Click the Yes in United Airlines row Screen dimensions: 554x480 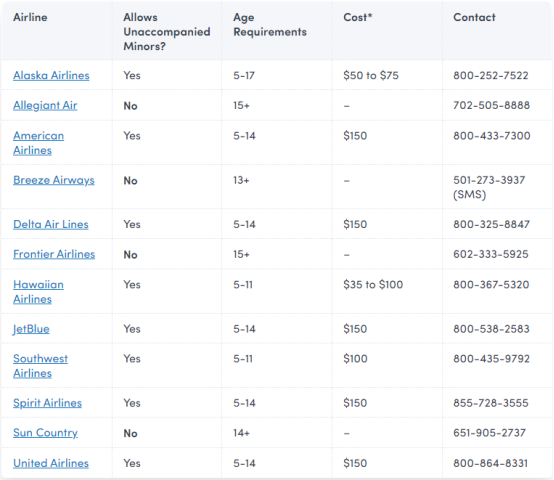tap(132, 463)
